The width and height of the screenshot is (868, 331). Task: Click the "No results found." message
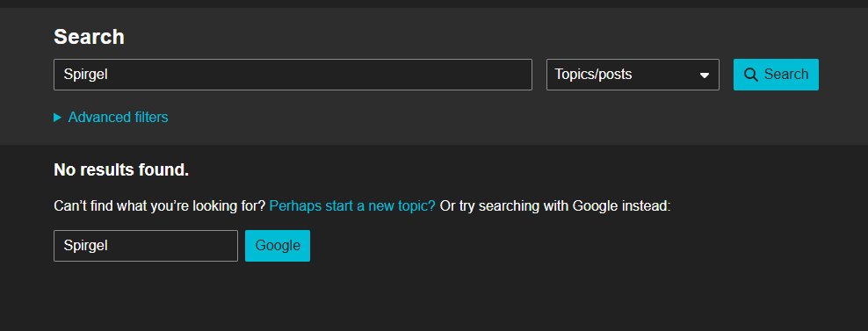tap(121, 170)
